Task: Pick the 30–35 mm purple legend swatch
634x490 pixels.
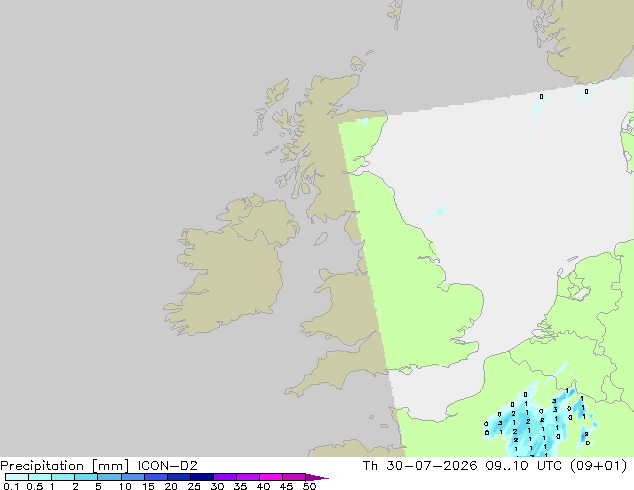Action: pyautogui.click(x=224, y=477)
